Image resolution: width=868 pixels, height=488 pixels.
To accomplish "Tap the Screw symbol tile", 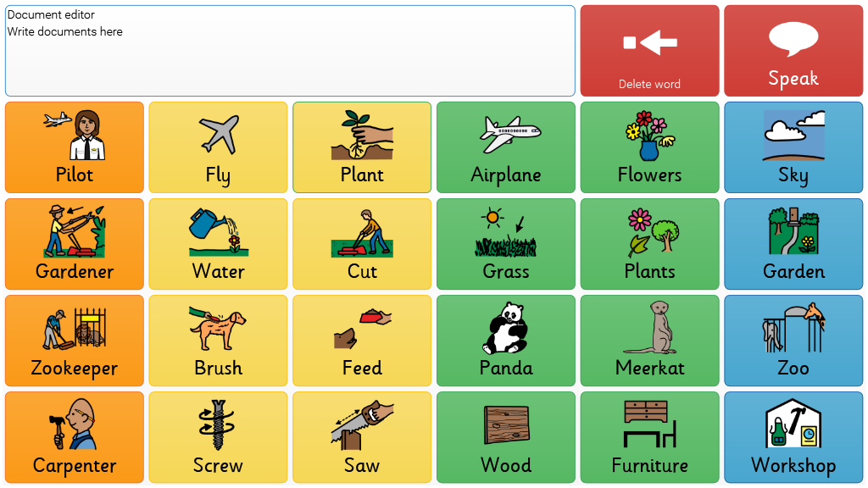I will click(x=218, y=437).
